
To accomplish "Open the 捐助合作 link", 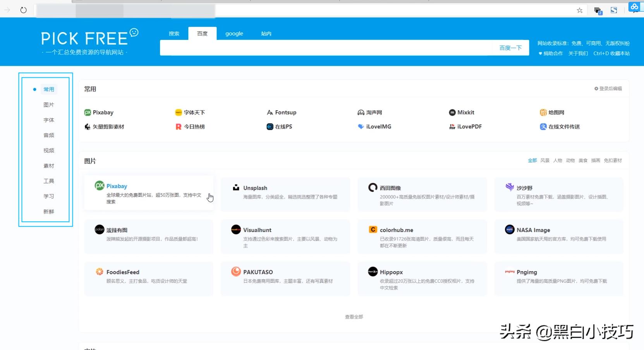I will (x=551, y=53).
